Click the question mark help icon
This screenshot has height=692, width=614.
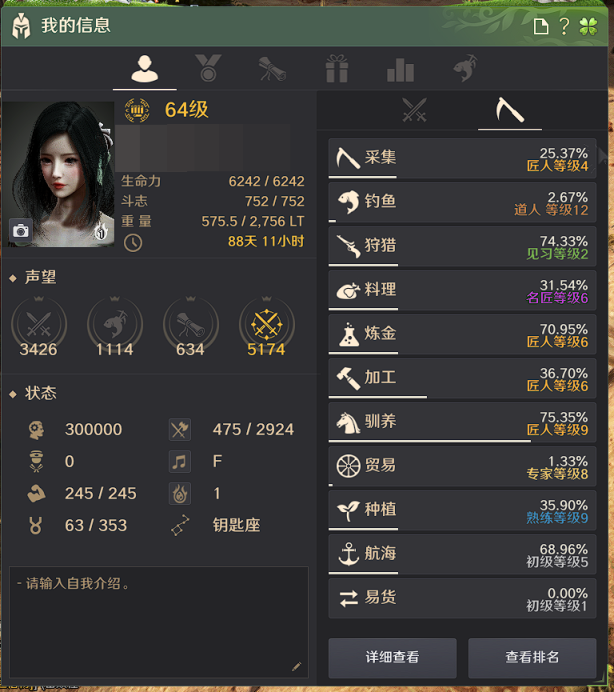[564, 26]
